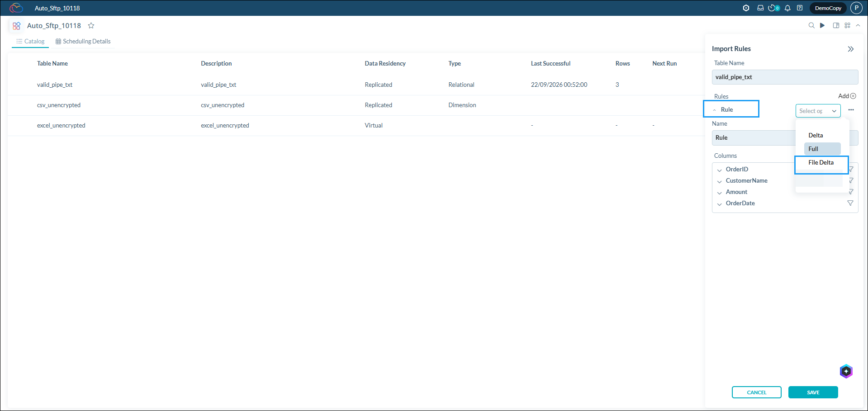The height and width of the screenshot is (411, 868).
Task: Open the DemoCopy workspace selector
Action: [828, 8]
